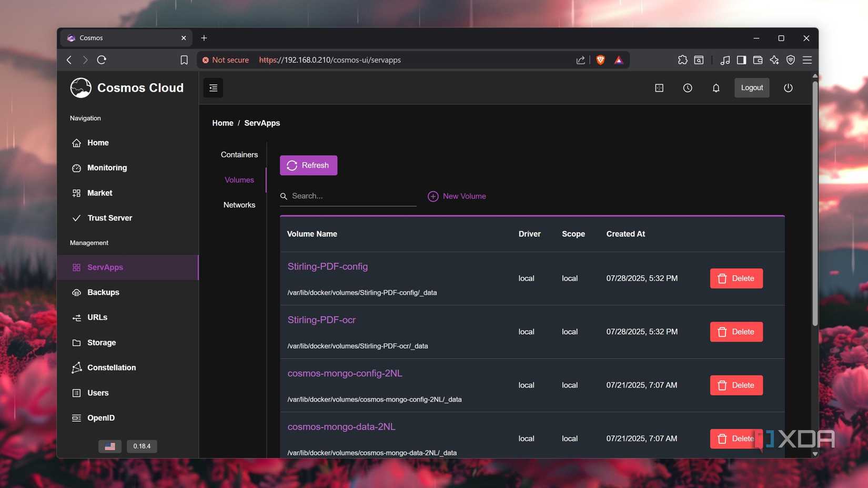Click the Driver column header
Screen dimensions: 868x488
(530, 234)
